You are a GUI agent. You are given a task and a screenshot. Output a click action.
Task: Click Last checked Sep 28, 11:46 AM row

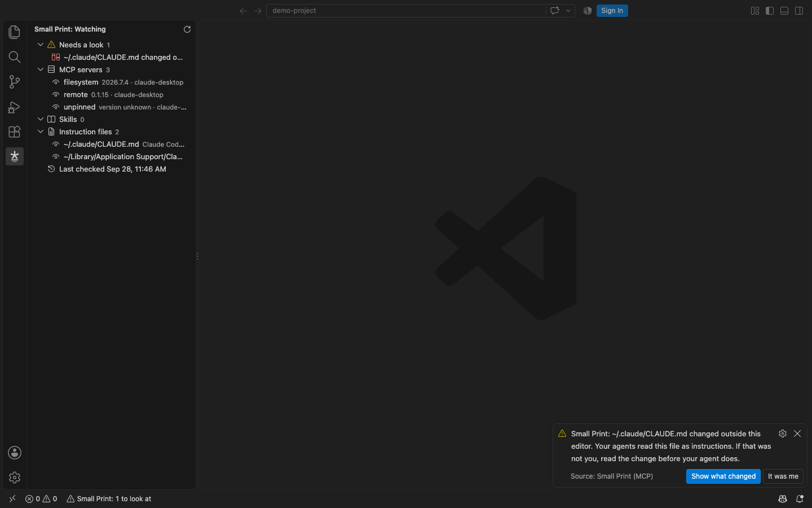click(x=112, y=169)
